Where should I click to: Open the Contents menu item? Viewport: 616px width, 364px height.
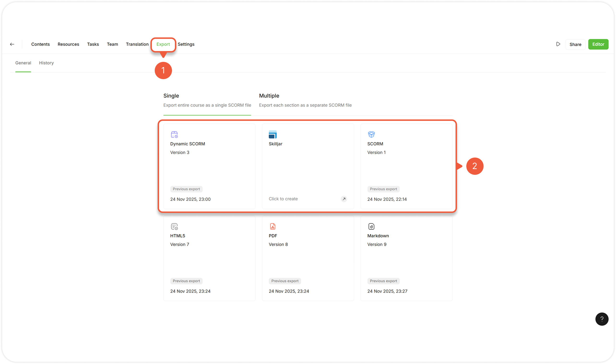pos(41,44)
